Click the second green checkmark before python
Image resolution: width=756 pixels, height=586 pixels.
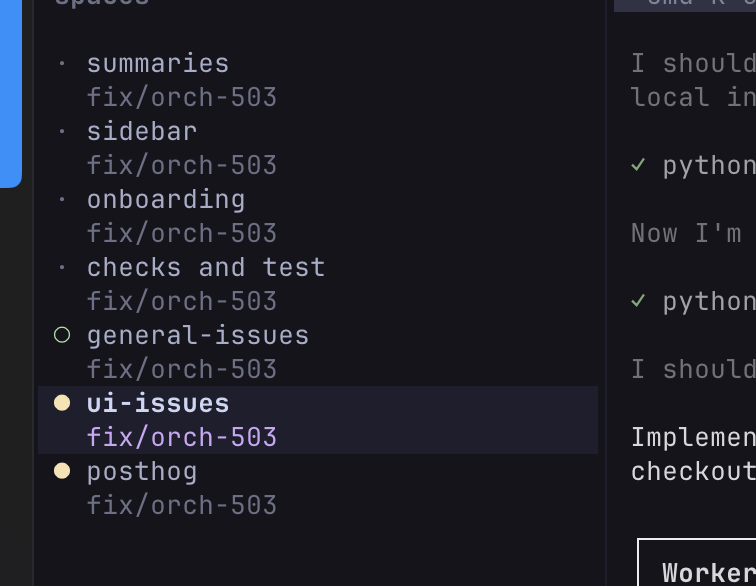point(638,301)
